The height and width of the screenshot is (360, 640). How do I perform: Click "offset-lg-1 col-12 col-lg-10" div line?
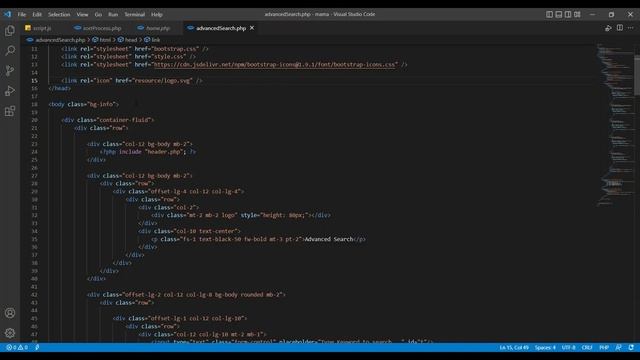[x=180, y=318]
